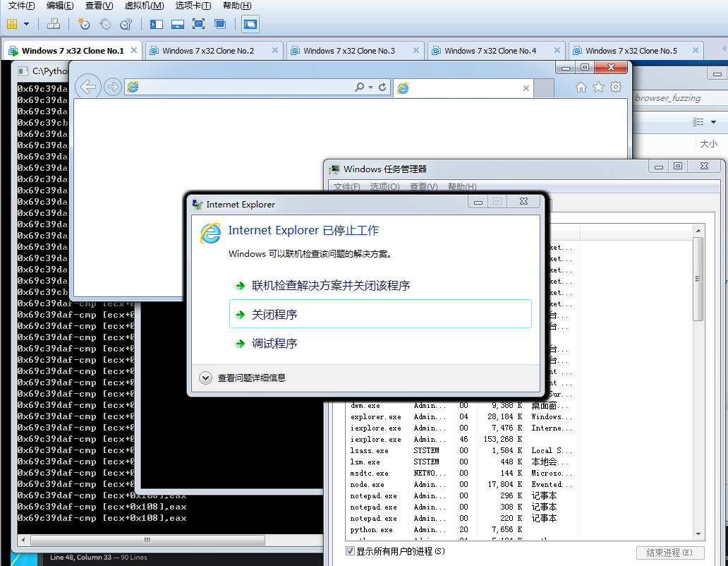
Task: Maximize the Windows 任务管理器 window
Action: point(678,166)
